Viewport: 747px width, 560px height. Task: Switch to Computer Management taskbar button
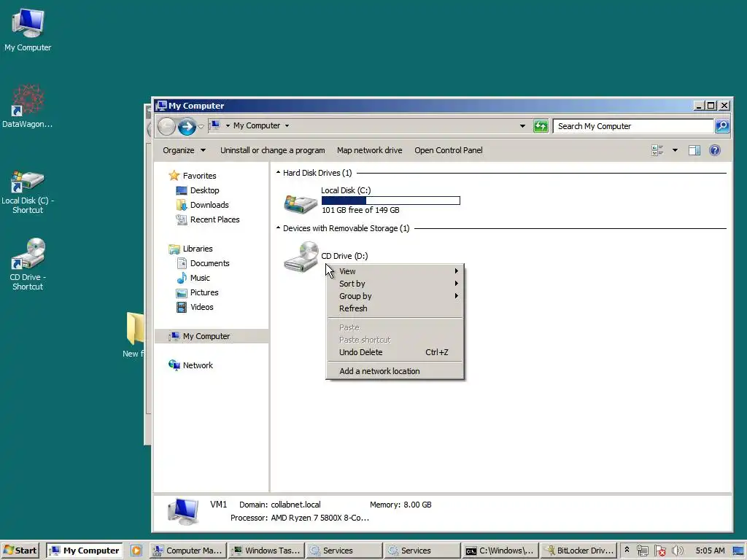pyautogui.click(x=187, y=551)
